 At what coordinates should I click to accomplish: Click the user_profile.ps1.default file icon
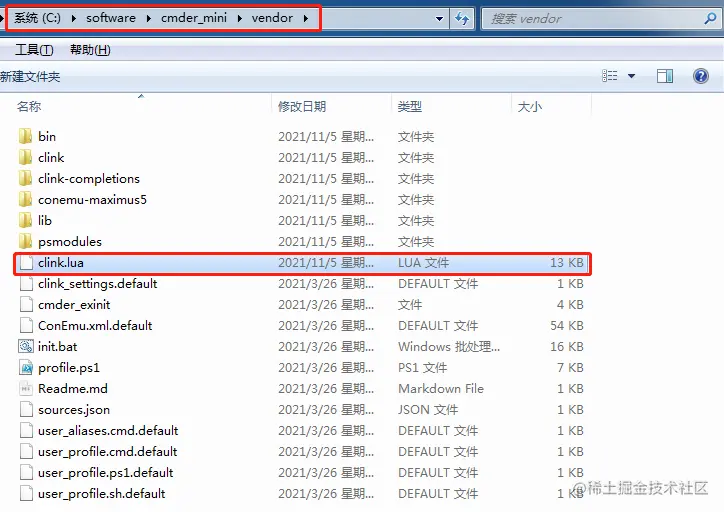[x=26, y=472]
